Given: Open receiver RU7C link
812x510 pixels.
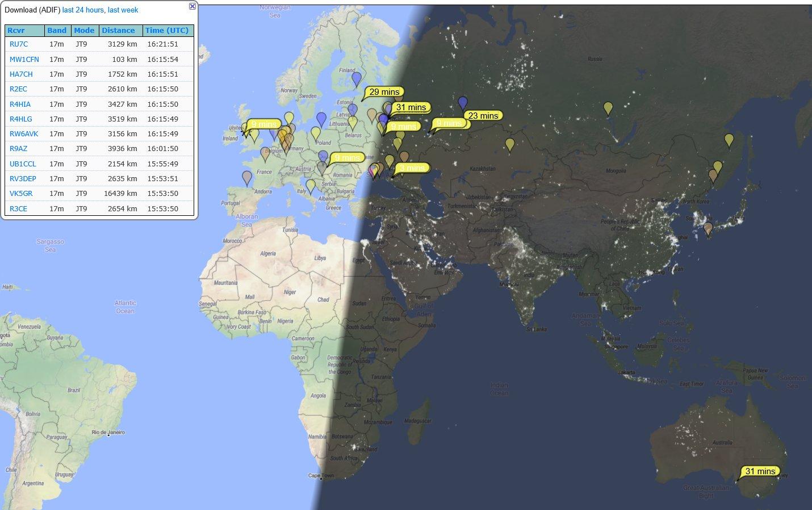Looking at the screenshot, I should point(19,44).
